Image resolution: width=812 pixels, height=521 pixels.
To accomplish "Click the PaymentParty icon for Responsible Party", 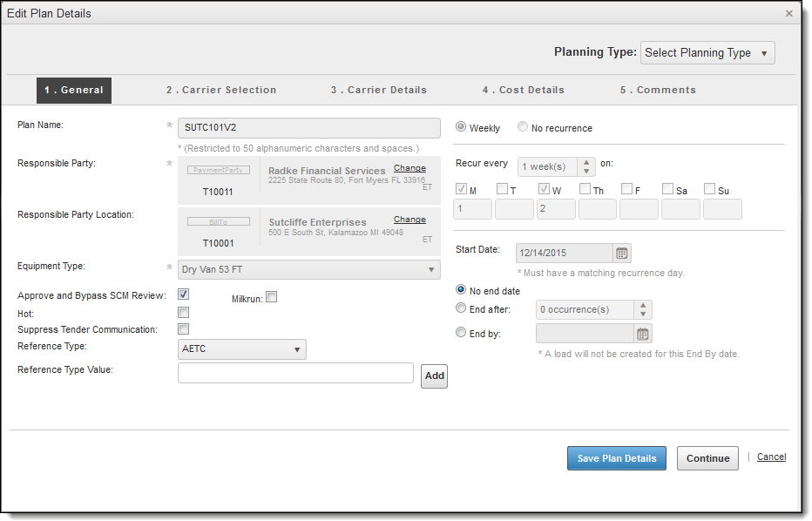I will [218, 171].
